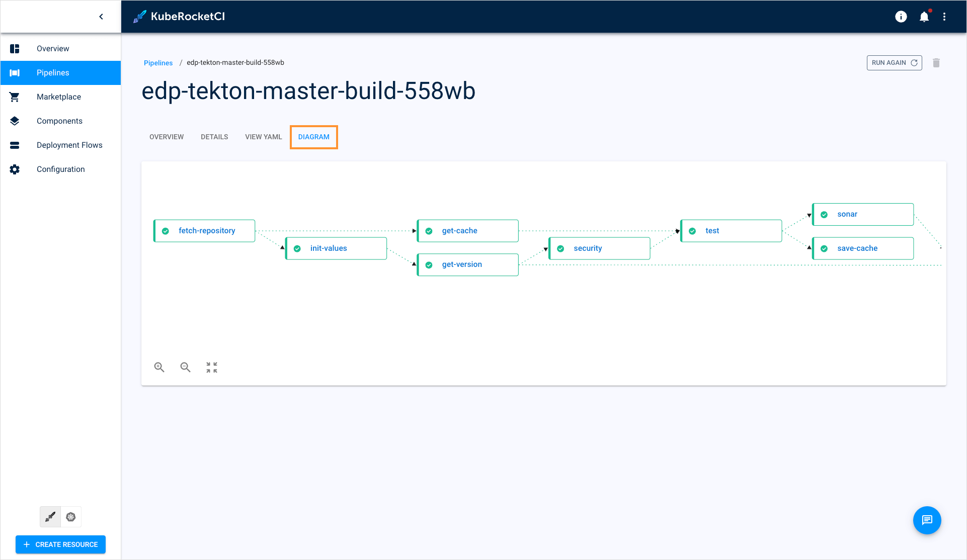The height and width of the screenshot is (560, 967).
Task: Click the fit-to-view collapse arrows icon
Action: coord(212,367)
